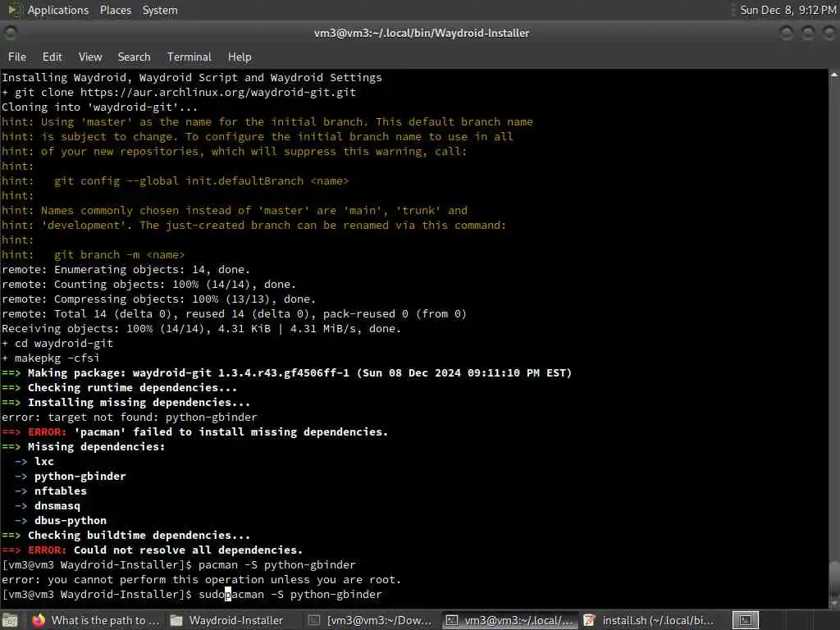
Task: Click the text editor icon next to install.sh
Action: click(589, 620)
